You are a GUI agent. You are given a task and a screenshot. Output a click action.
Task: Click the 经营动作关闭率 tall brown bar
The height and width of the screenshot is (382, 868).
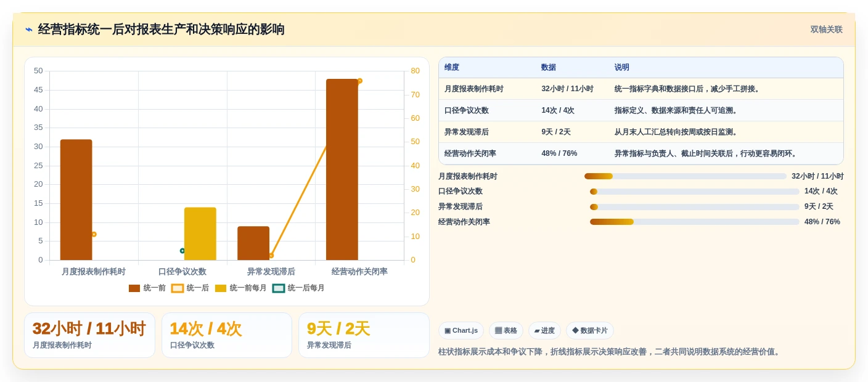pyautogui.click(x=342, y=169)
